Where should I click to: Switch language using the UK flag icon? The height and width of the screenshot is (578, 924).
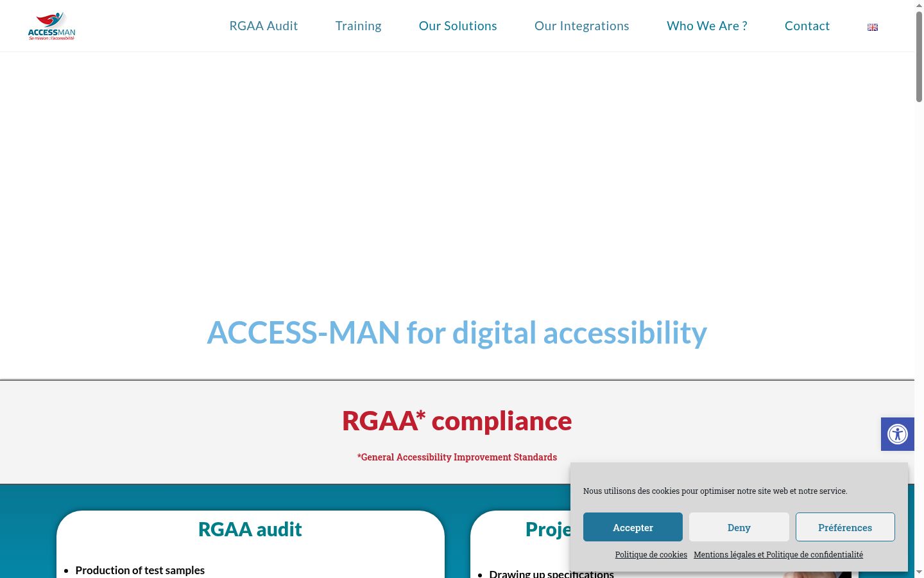click(873, 27)
